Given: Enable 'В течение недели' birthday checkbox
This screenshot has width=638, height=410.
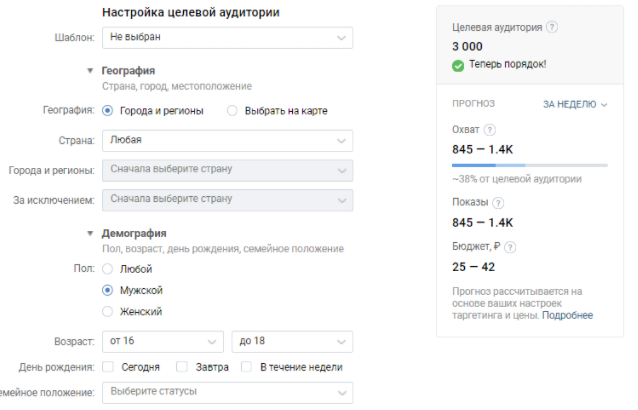Looking at the screenshot, I should click(247, 367).
